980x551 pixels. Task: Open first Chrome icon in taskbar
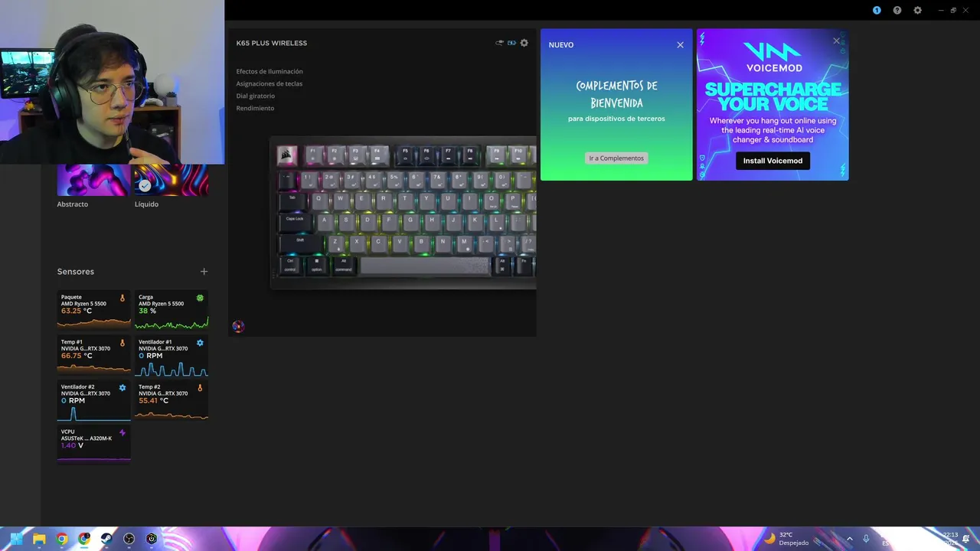pyautogui.click(x=62, y=539)
